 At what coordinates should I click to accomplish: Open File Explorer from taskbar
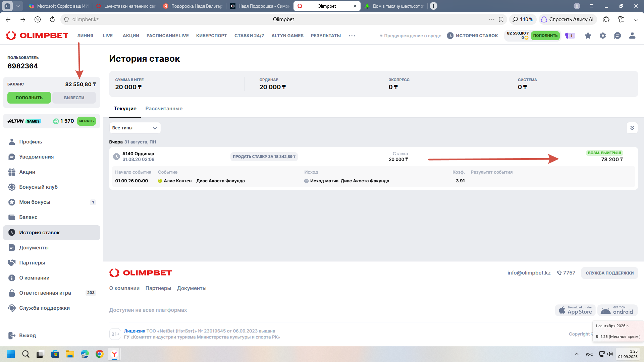coord(70,354)
